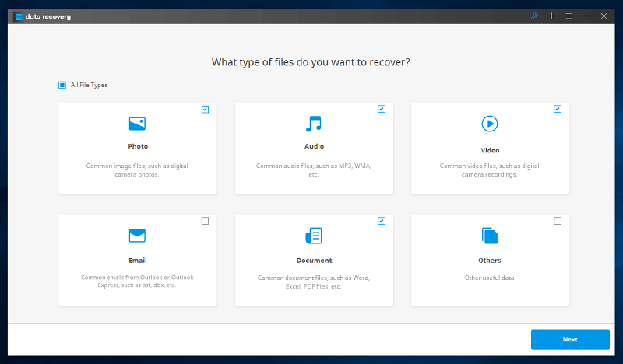This screenshot has height=364, width=623.
Task: Select the Photo label text
Action: point(138,146)
